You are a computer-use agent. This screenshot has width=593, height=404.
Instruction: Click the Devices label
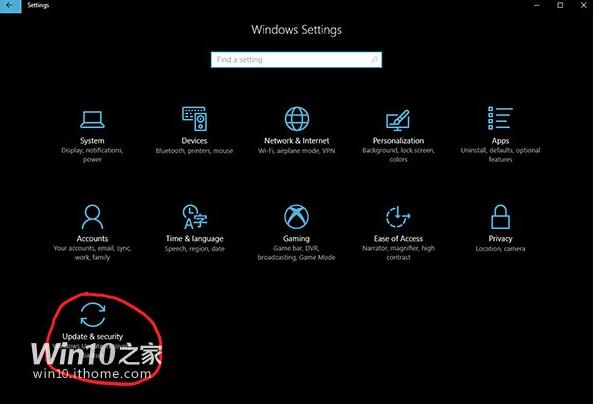pos(194,141)
